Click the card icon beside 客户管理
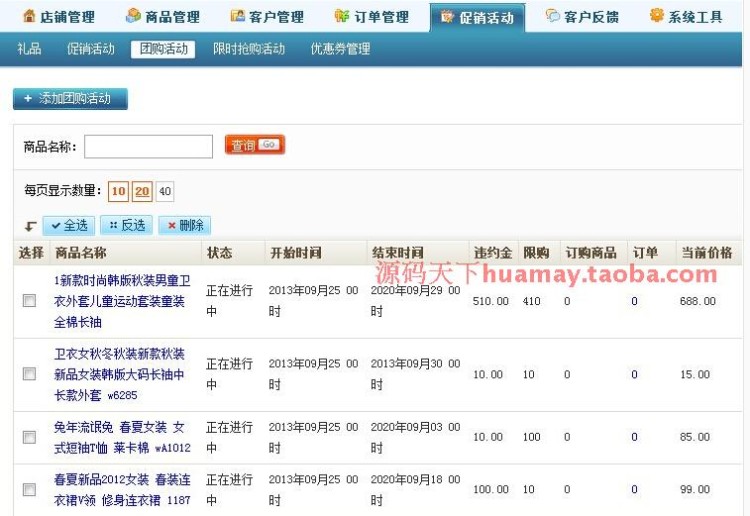Viewport: 750px width, 516px height. tap(238, 16)
